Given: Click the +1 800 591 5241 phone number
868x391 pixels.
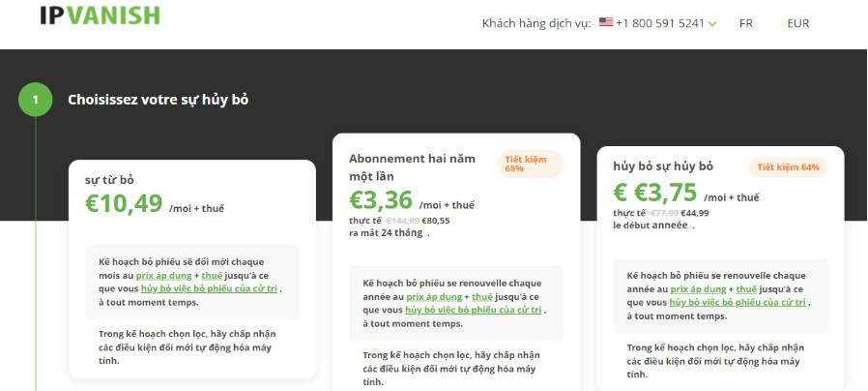Looking at the screenshot, I should pos(660,23).
